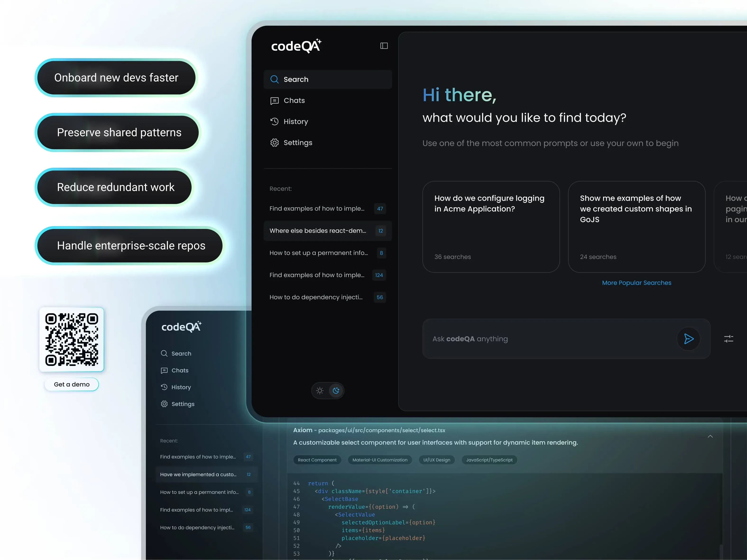Click the React Component tag
Image resolution: width=747 pixels, height=560 pixels.
[317, 460]
